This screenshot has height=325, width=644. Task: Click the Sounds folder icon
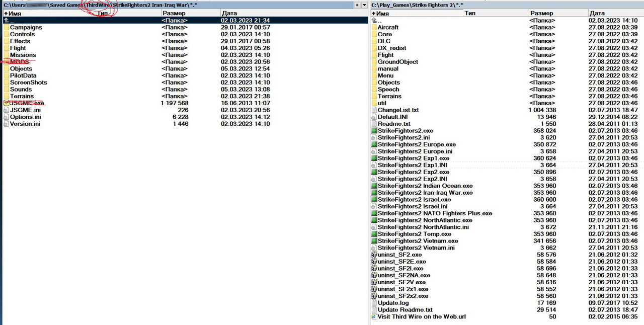tap(6, 90)
